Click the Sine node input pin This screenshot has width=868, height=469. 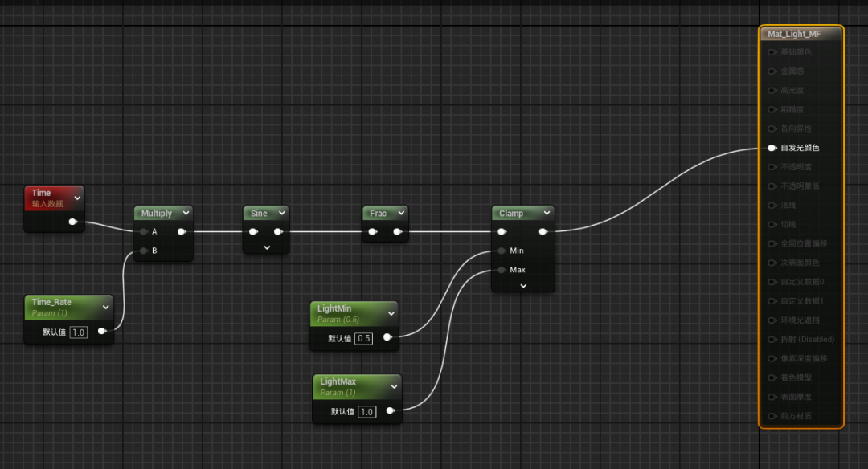253,232
